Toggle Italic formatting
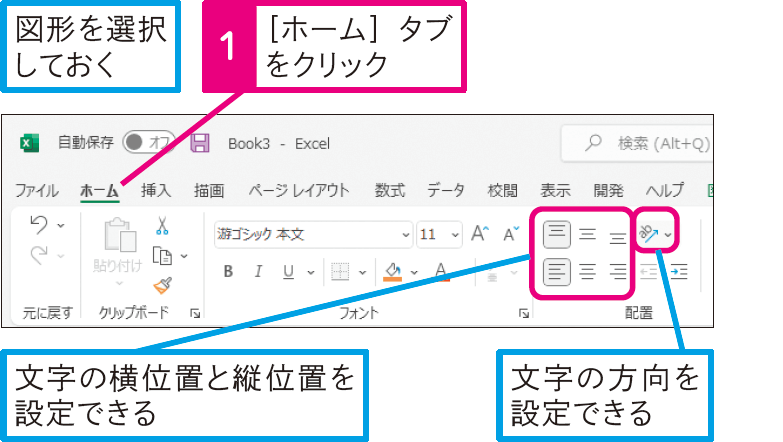Viewport: 783px width, 442px height. coord(258,271)
